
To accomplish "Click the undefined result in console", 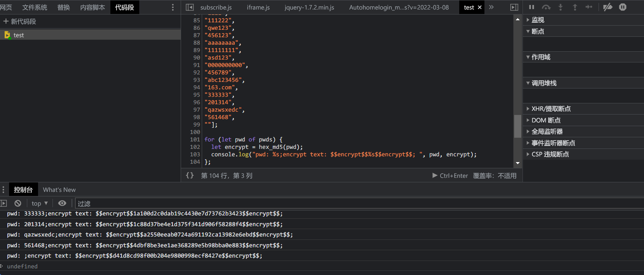I will click(x=22, y=266).
